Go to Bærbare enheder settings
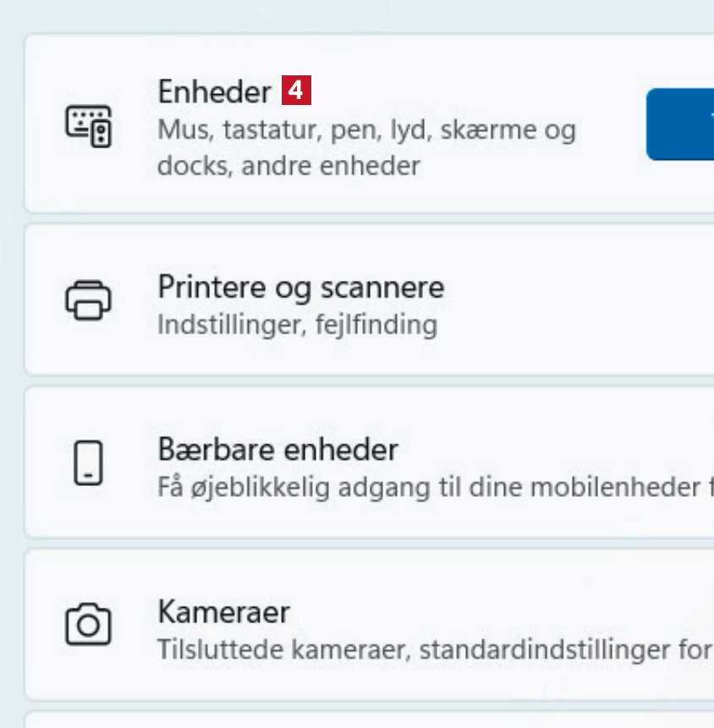 pyautogui.click(x=277, y=449)
